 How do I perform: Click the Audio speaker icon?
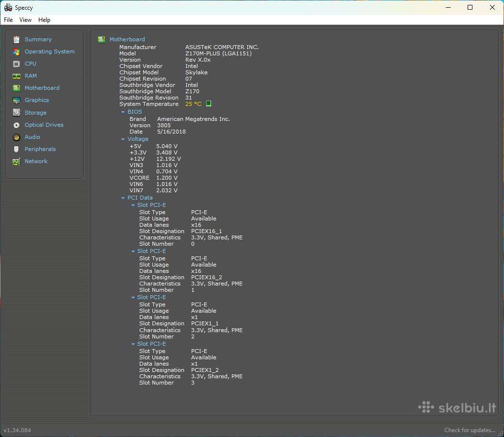click(16, 137)
